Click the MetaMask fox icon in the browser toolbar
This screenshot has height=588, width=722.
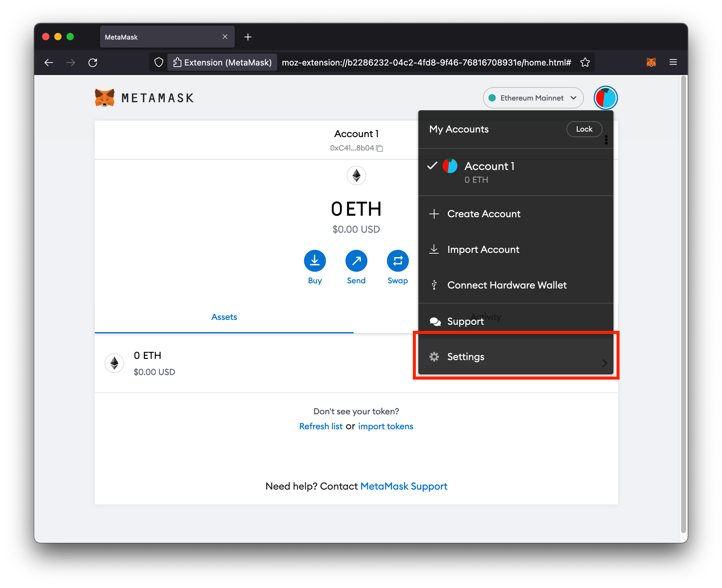pyautogui.click(x=651, y=62)
